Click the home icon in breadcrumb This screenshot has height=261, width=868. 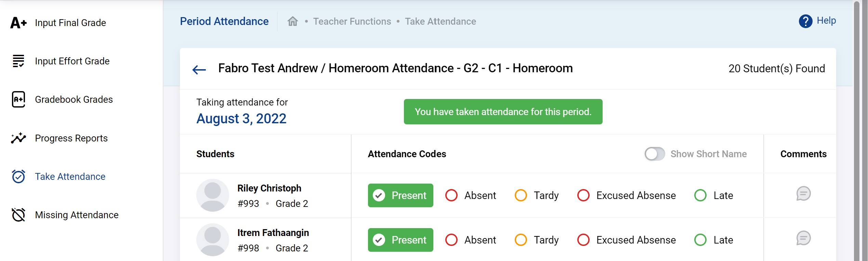click(292, 22)
